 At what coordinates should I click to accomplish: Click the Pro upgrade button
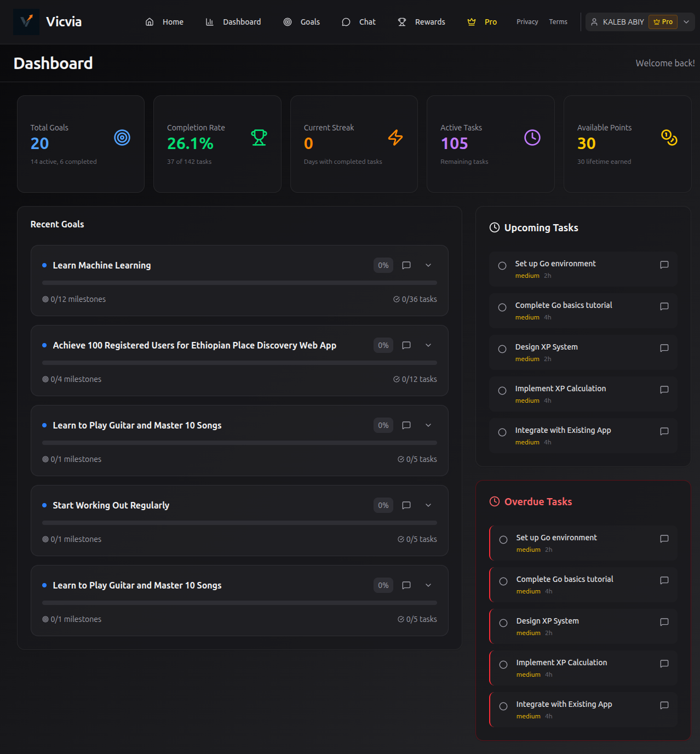481,22
